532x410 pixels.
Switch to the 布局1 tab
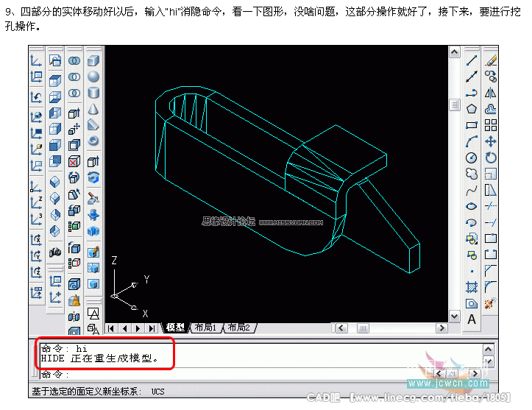205,328
